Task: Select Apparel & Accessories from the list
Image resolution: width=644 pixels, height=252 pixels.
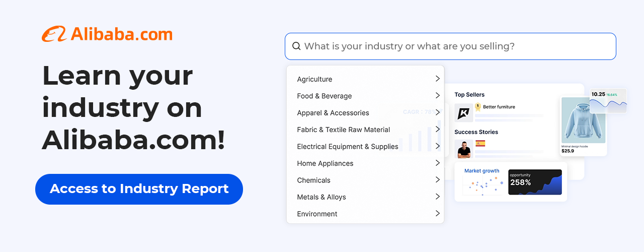Action: tap(333, 113)
